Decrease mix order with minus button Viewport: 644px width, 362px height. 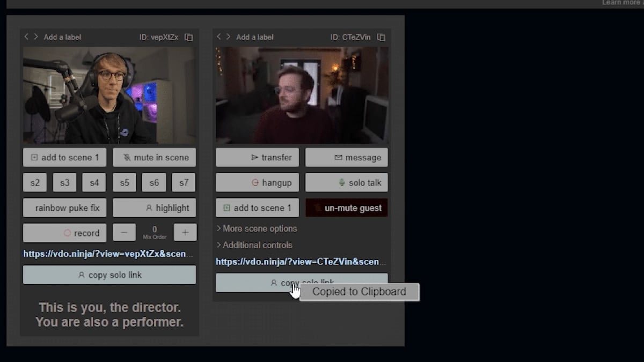pos(125,233)
